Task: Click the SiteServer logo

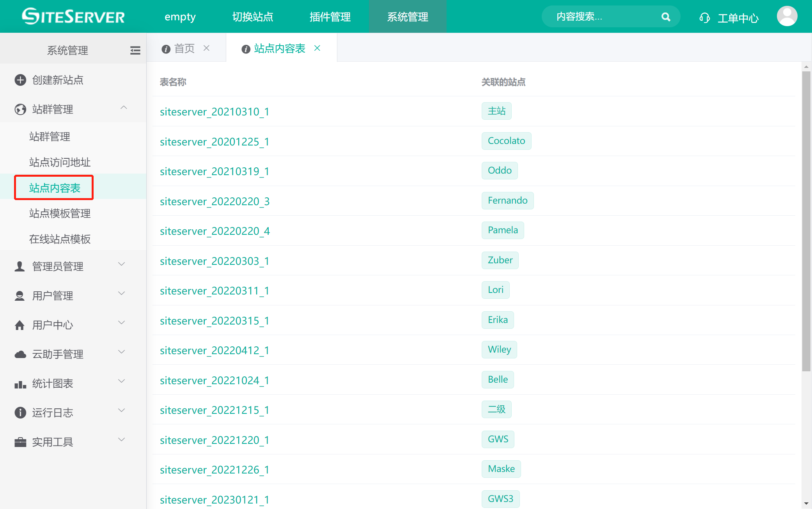Action: pyautogui.click(x=73, y=16)
